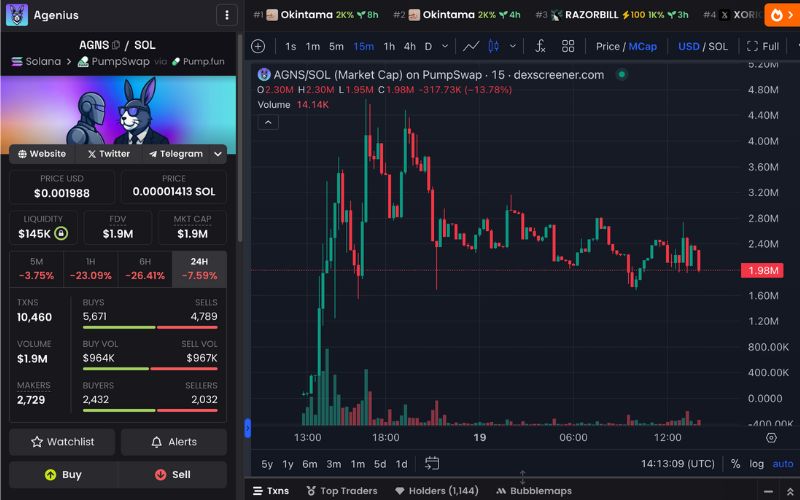
Task: Select the 1H stats tab
Action: (90, 269)
